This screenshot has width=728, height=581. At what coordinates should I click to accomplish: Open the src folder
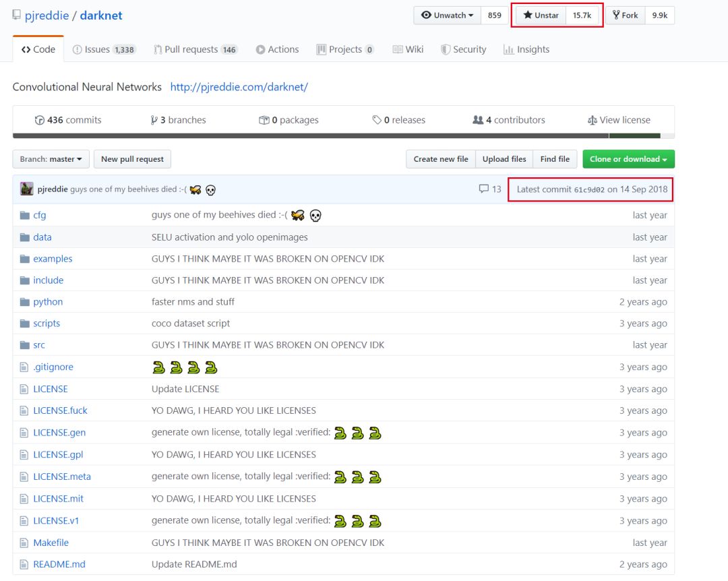point(39,345)
